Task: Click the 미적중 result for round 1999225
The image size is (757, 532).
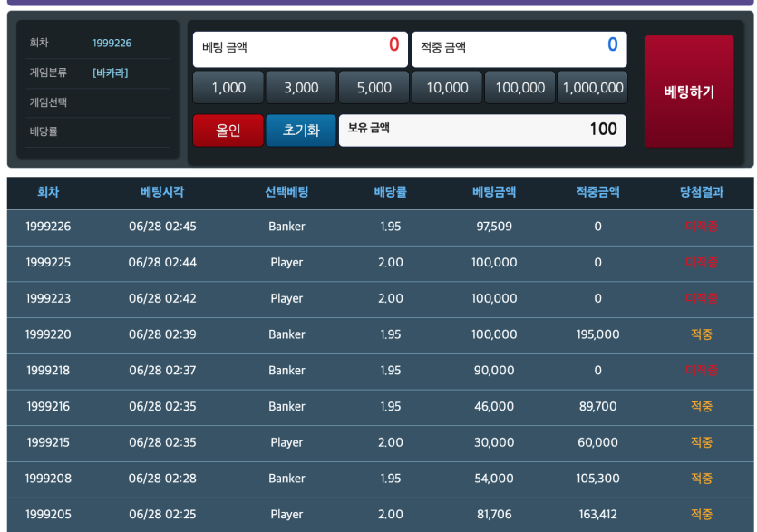Action: click(x=702, y=263)
